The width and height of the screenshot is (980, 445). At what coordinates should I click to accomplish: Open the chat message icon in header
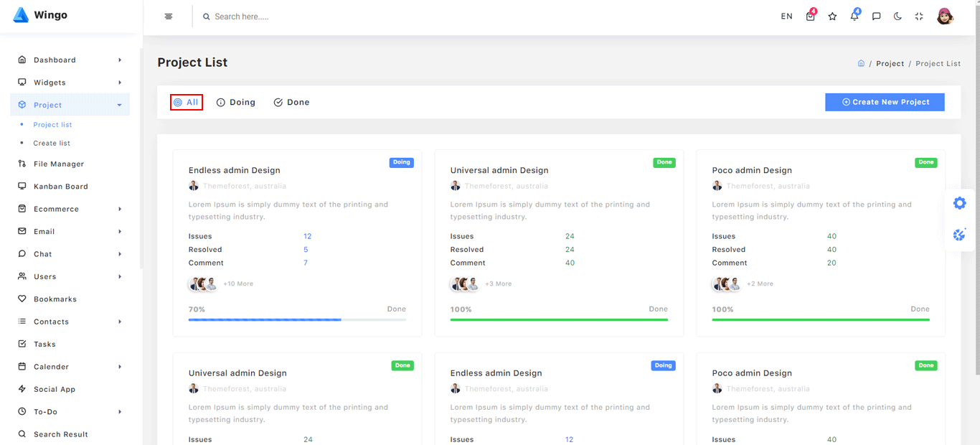(x=876, y=17)
